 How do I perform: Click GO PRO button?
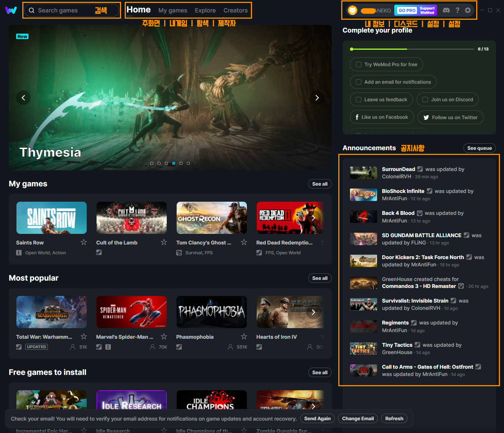click(x=407, y=11)
